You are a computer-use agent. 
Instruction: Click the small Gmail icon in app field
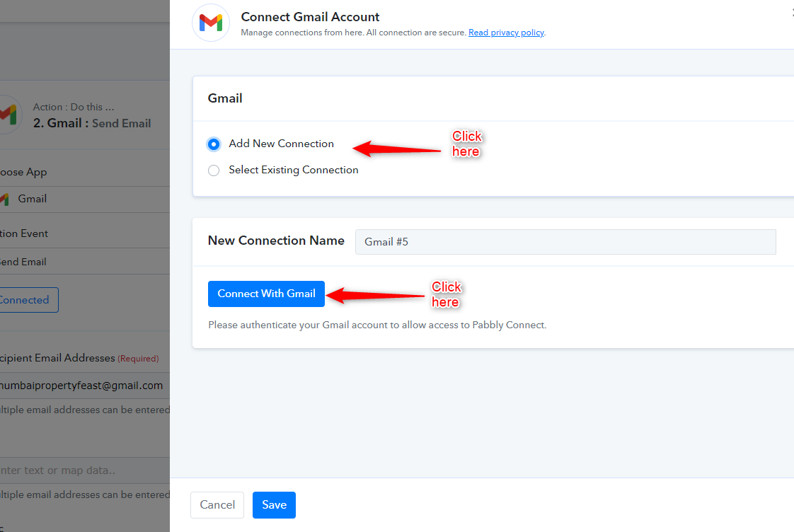click(x=4, y=199)
